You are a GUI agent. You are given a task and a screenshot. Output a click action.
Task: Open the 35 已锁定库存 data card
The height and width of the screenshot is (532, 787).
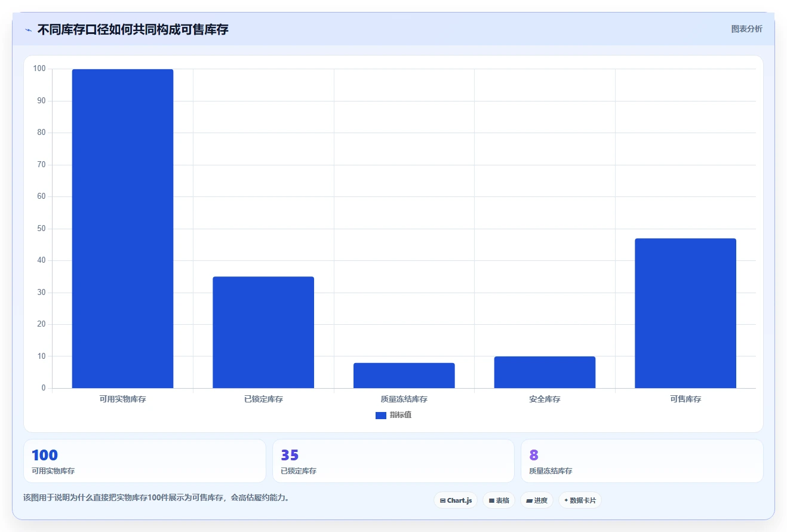pos(393,461)
